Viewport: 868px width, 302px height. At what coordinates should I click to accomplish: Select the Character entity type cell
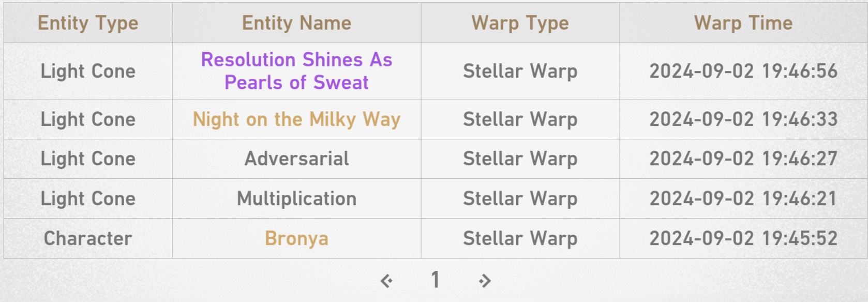click(88, 238)
